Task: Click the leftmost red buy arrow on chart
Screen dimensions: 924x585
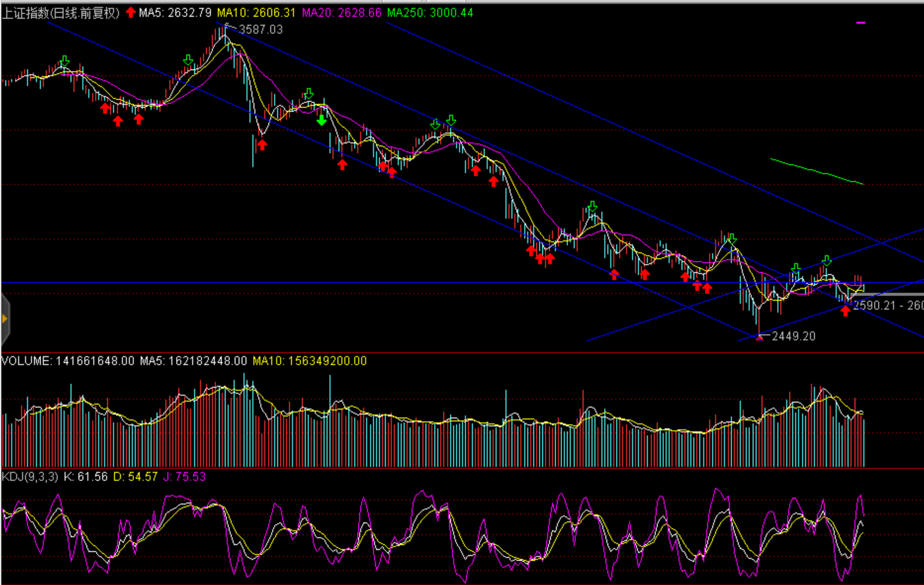Action: click(x=105, y=108)
